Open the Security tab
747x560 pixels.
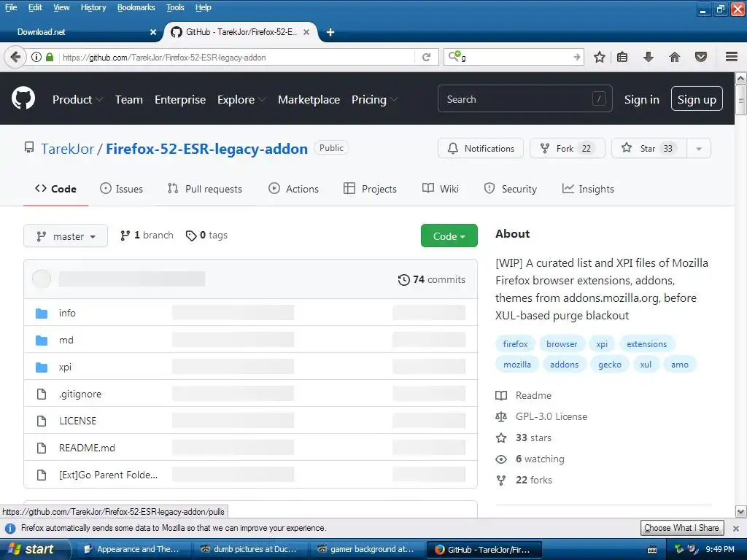click(x=510, y=189)
